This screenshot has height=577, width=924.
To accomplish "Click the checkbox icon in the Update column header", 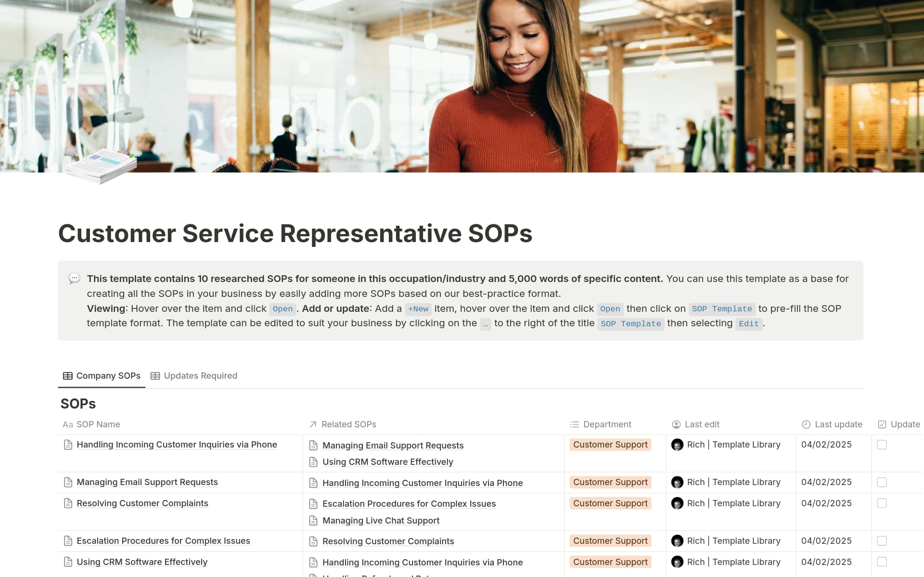I will (883, 424).
